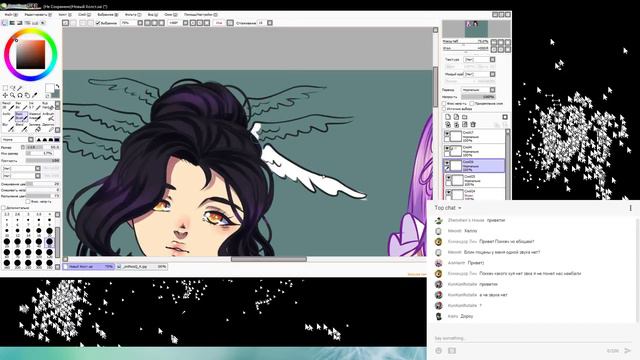The height and width of the screenshot is (360, 640).
Task: Click the navigator thumbnail preview
Action: [x=476, y=29]
